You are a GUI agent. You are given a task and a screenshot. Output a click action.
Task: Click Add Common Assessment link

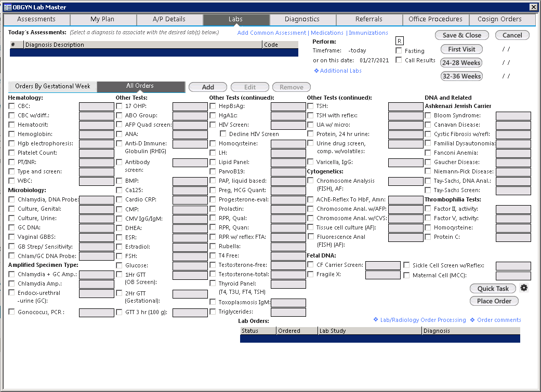pos(271,33)
